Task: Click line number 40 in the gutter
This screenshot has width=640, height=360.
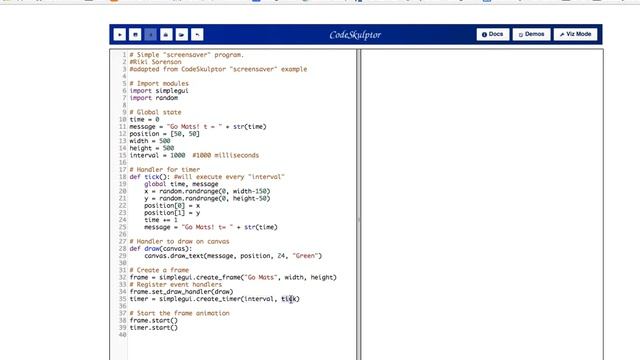Action: click(122, 335)
